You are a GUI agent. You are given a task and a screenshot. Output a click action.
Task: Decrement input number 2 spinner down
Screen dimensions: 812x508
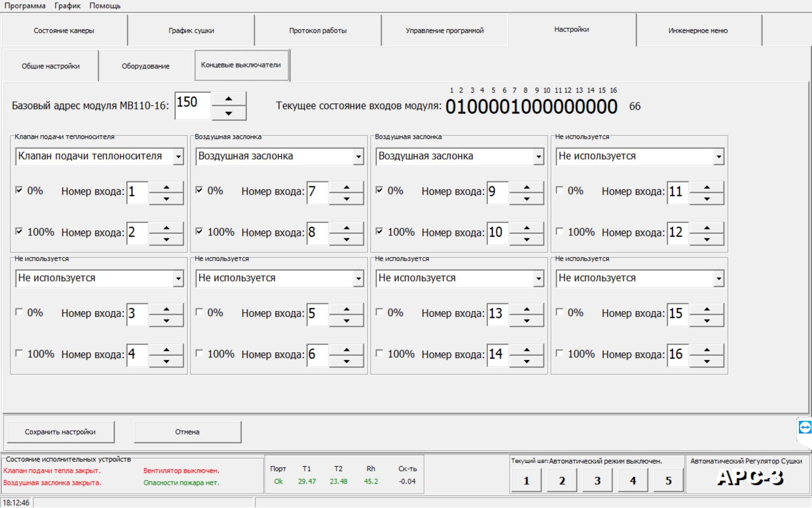166,240
